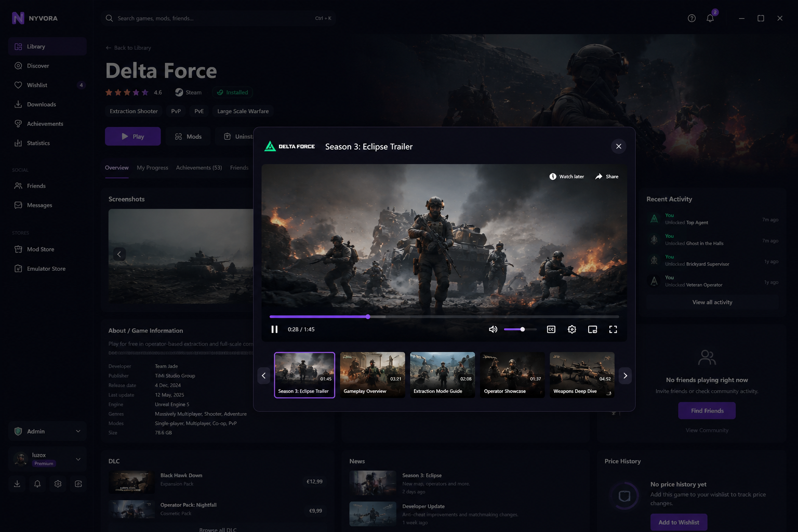Open Messages in sidebar

[x=47, y=205]
